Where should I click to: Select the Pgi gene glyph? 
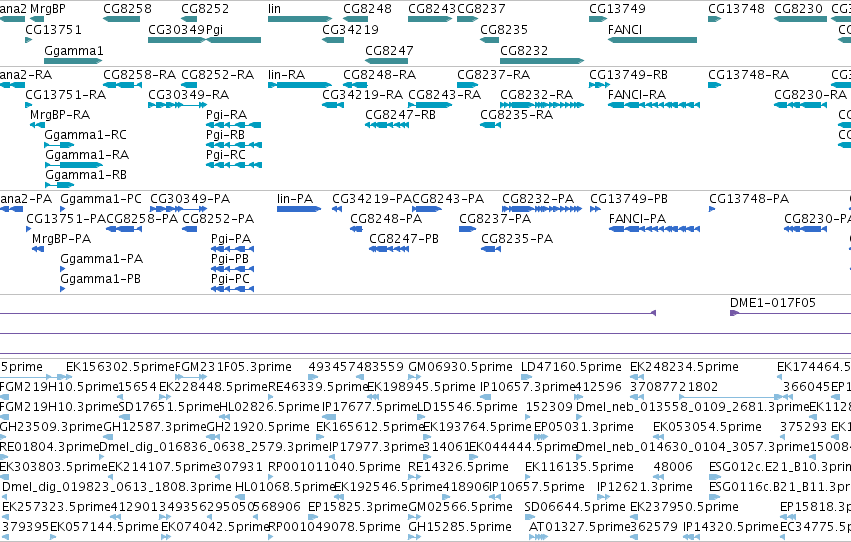tap(233, 40)
